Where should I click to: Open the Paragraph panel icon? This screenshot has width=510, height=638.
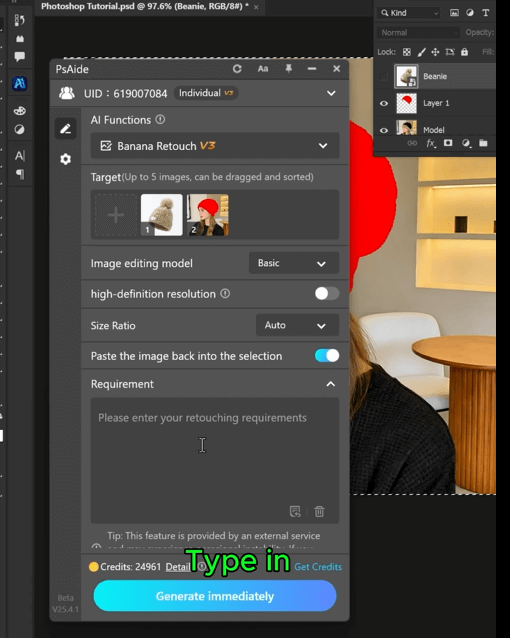[20, 174]
